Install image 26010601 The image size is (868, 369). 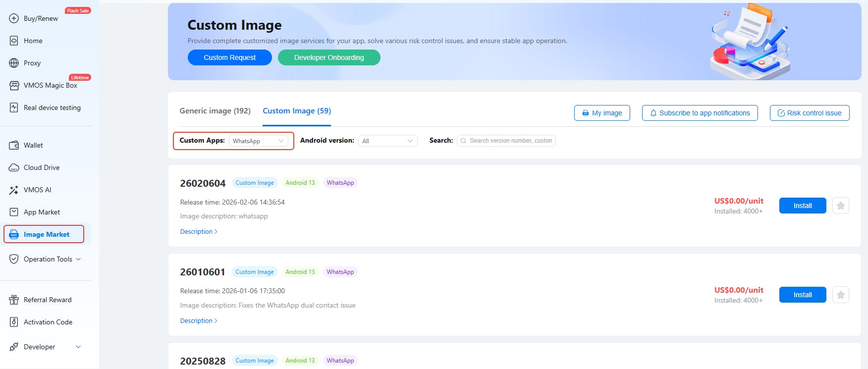803,295
